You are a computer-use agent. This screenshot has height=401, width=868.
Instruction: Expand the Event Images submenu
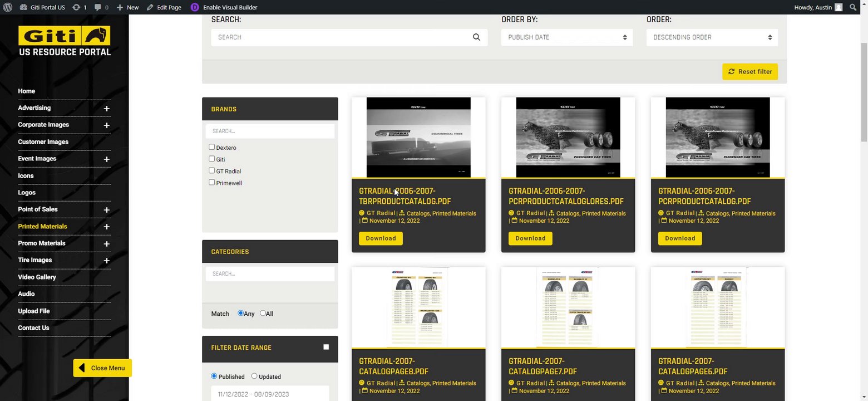pyautogui.click(x=106, y=159)
